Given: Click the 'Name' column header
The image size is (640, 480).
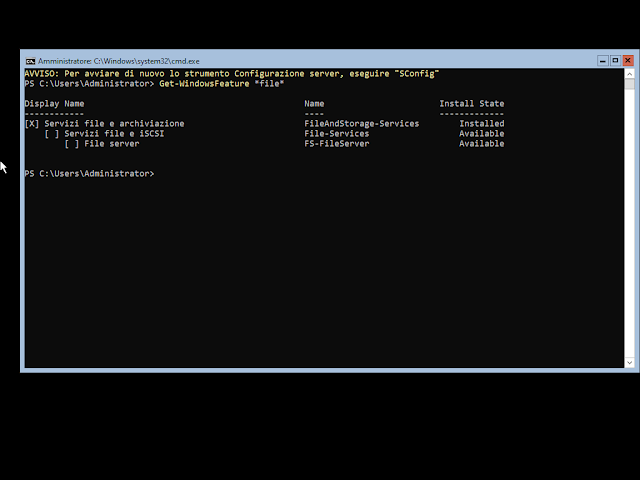Looking at the screenshot, I should (x=314, y=104).
